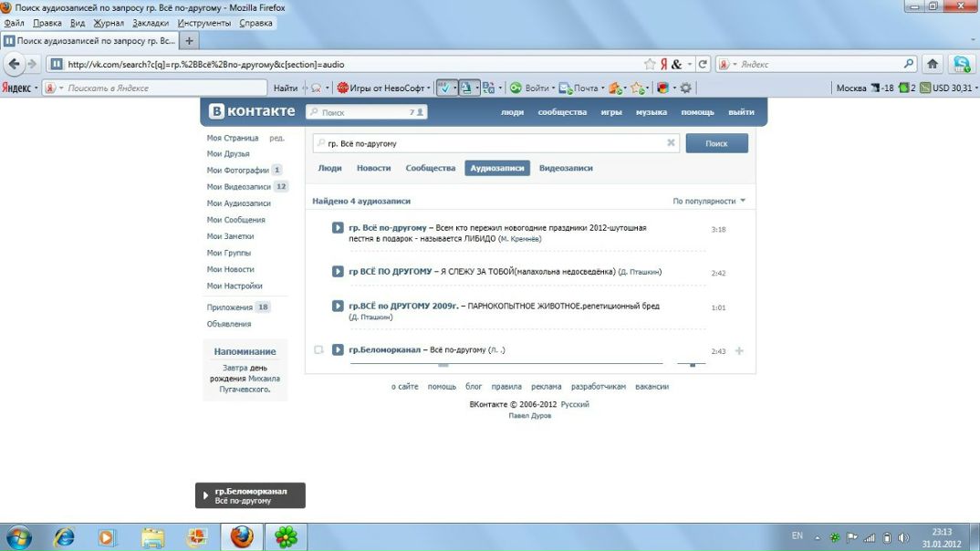Image resolution: width=980 pixels, height=551 pixels.
Task: Play the ЛИБИДО track by М. Кремнёв
Action: 338,228
